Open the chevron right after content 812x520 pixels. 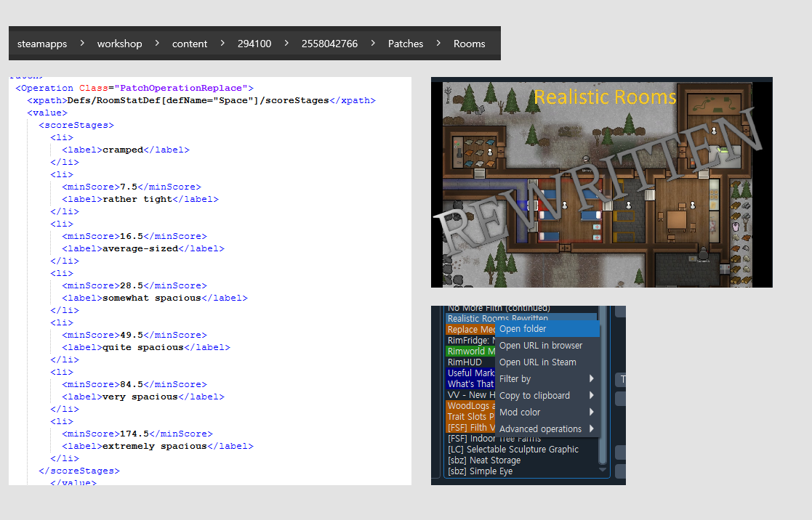point(222,44)
